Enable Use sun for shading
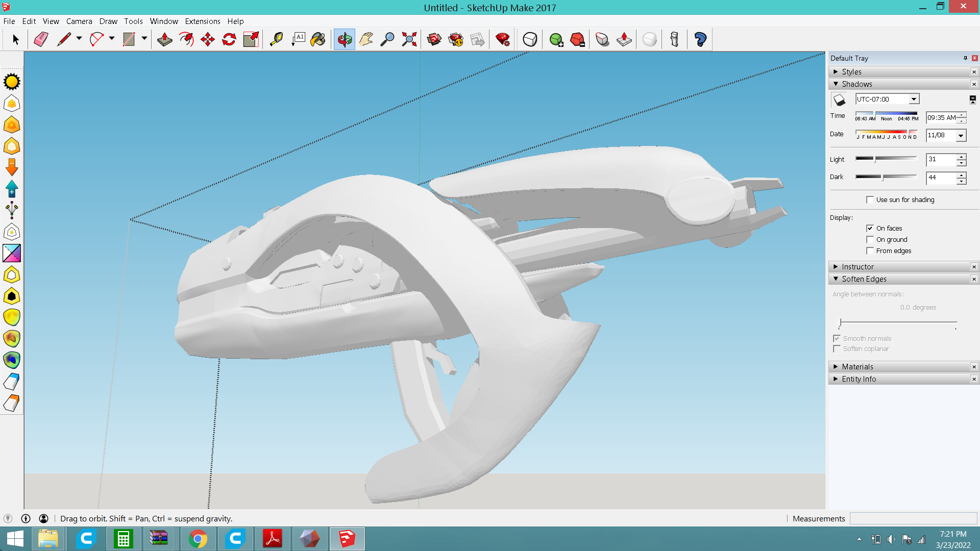Screen dimensions: 980x551 pyautogui.click(x=870, y=199)
